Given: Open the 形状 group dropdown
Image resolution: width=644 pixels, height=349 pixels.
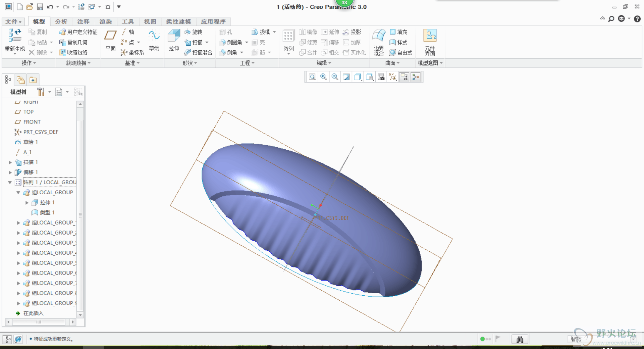Looking at the screenshot, I should [x=190, y=63].
